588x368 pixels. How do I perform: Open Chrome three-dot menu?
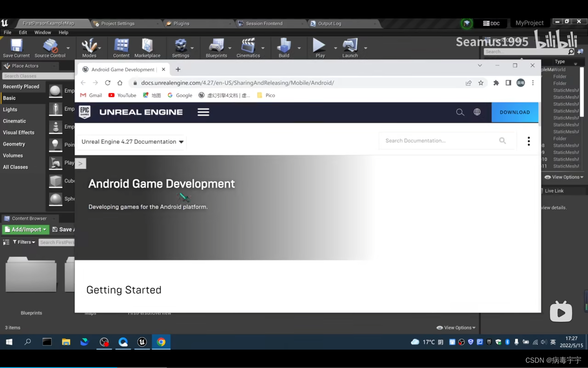(x=533, y=83)
